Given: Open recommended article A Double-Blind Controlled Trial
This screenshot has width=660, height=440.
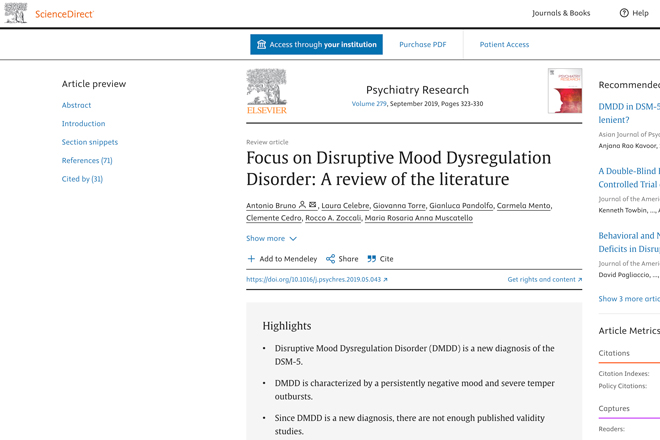Looking at the screenshot, I should [x=629, y=178].
